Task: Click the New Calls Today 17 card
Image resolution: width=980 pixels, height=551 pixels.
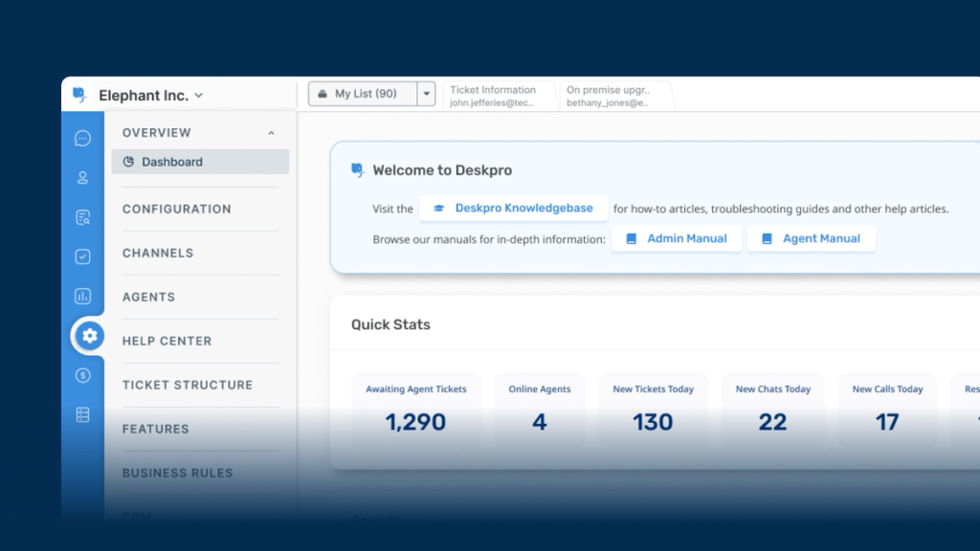Action: point(887,409)
